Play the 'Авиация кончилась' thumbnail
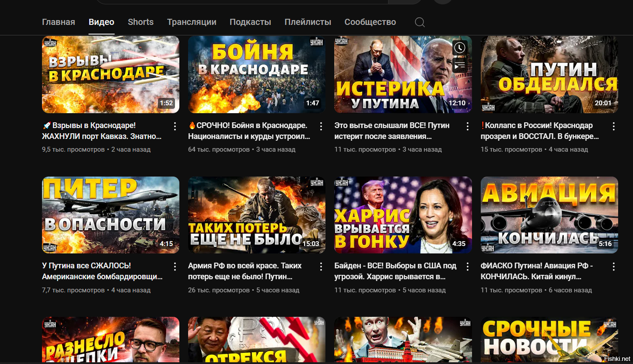This screenshot has width=633, height=364. 549,215
